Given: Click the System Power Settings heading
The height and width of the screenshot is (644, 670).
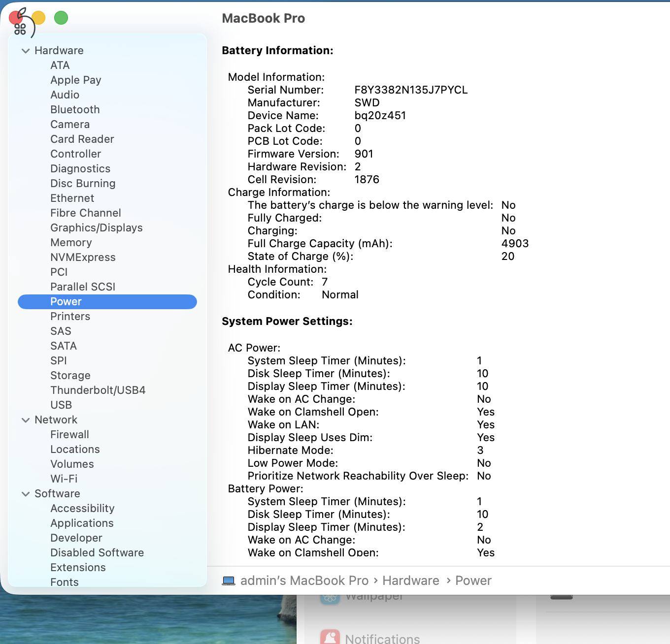Looking at the screenshot, I should 287,322.
